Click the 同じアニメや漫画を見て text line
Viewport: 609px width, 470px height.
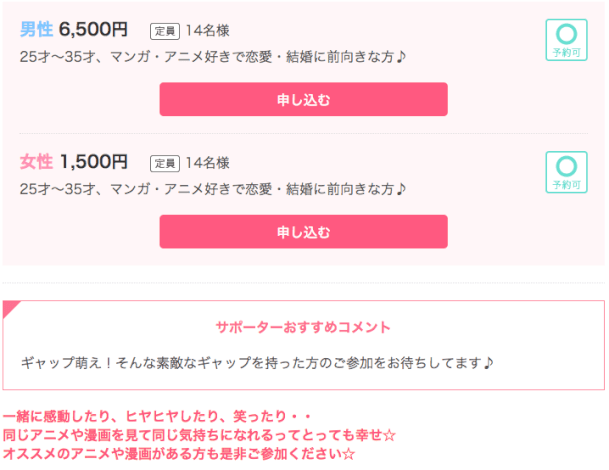199,435
